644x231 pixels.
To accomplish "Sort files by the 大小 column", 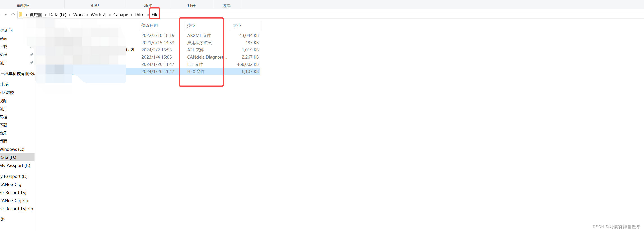I will tap(237, 25).
